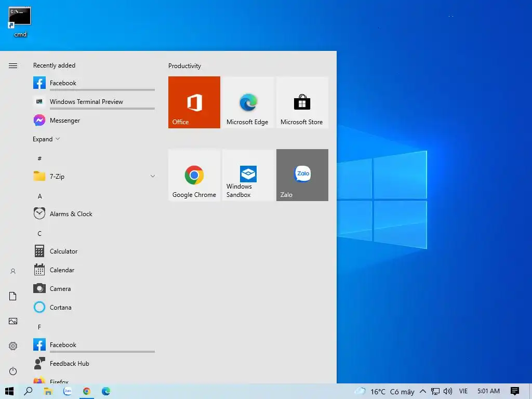Open Cortana from the app list
The image size is (532, 399).
pyautogui.click(x=94, y=307)
